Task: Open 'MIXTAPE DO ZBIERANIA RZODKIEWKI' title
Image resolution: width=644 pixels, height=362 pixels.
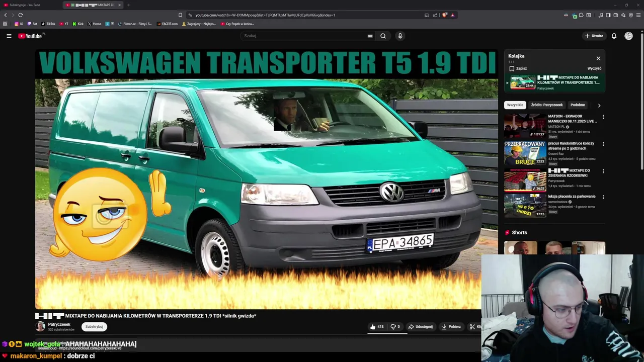Action: tap(569, 173)
